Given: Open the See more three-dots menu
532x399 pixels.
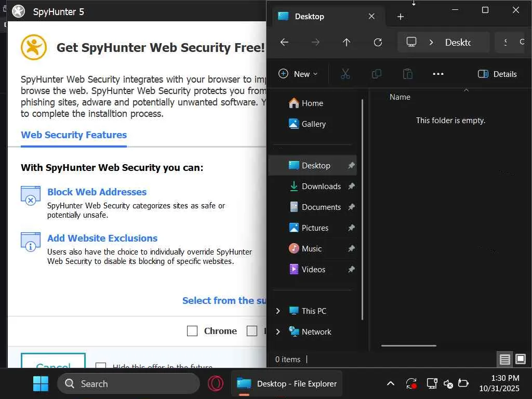Looking at the screenshot, I should tap(438, 74).
